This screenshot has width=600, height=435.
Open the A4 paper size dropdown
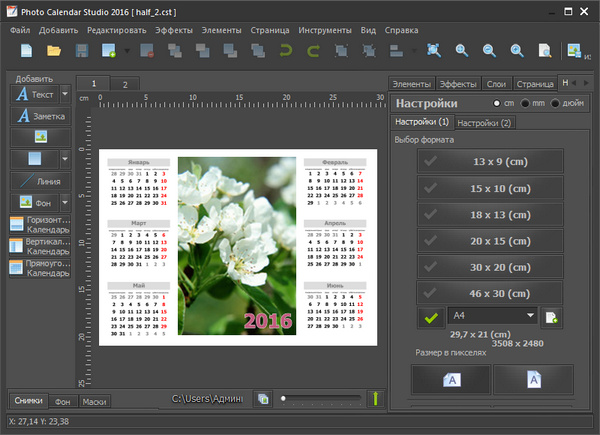click(x=529, y=315)
